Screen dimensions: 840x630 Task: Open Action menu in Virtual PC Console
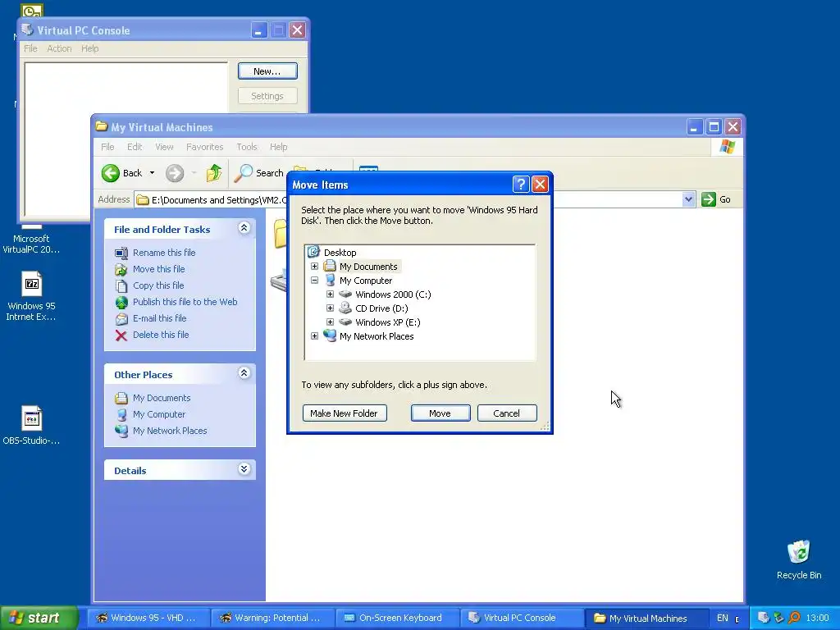click(59, 48)
